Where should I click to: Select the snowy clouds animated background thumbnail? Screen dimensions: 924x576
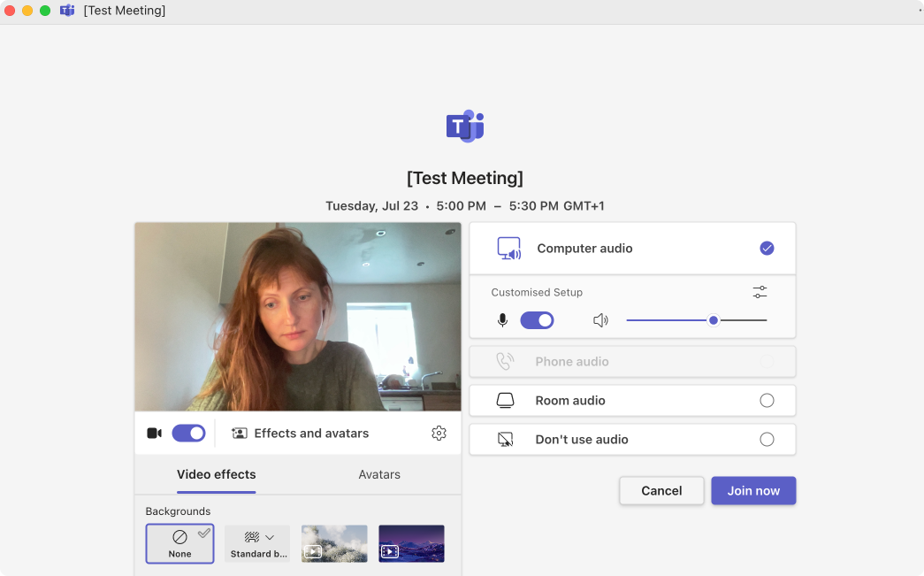click(334, 543)
